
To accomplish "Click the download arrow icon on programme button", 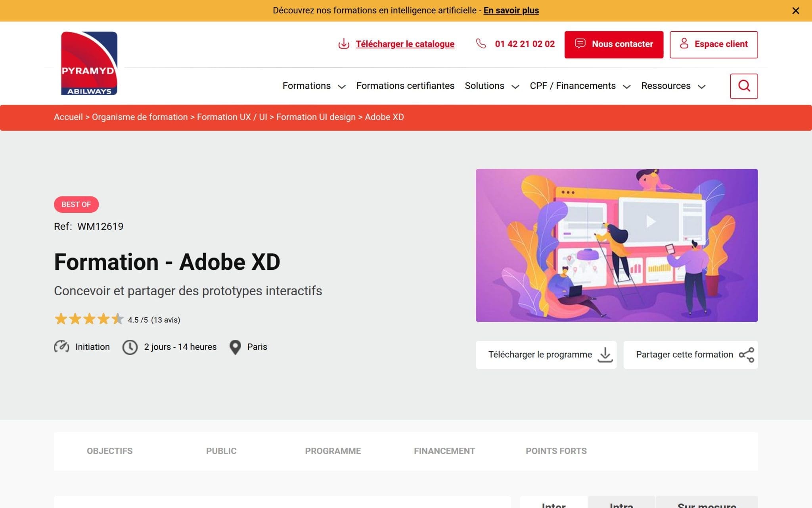I will [605, 355].
